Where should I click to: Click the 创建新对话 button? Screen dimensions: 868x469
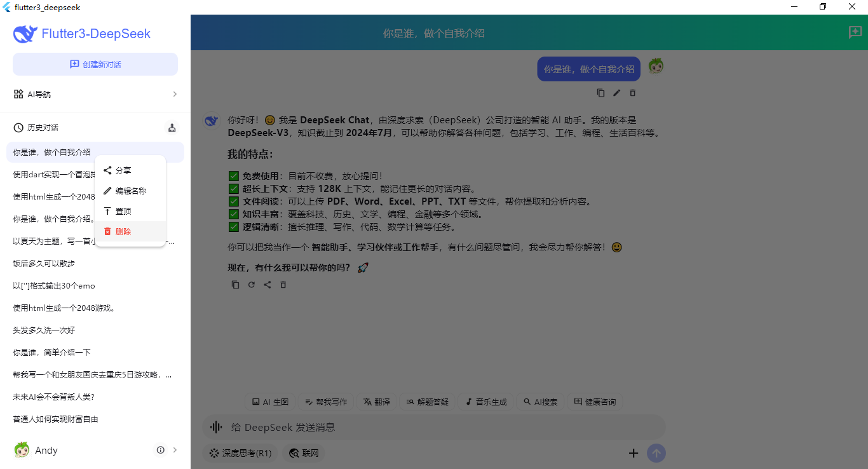(95, 64)
